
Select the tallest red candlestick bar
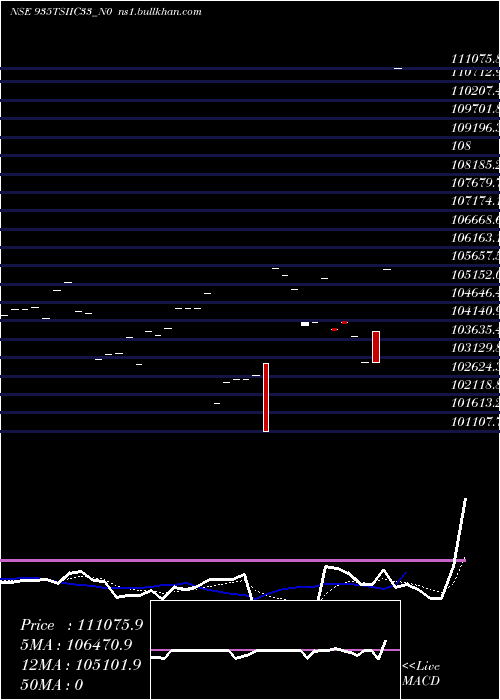[266, 397]
